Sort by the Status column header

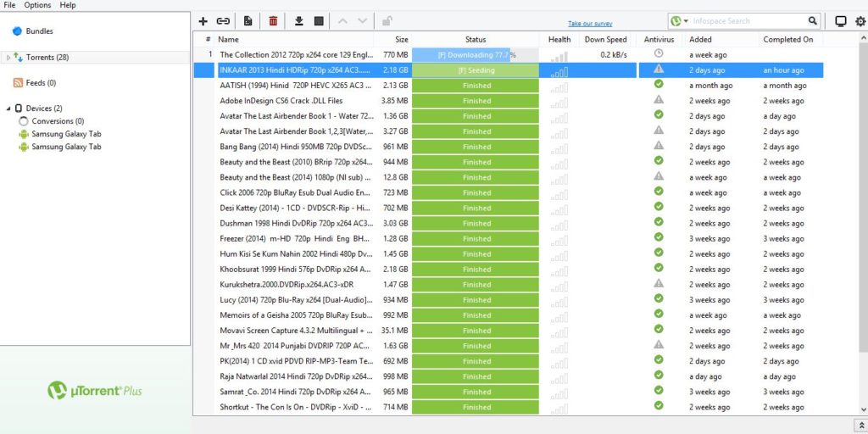click(x=476, y=39)
